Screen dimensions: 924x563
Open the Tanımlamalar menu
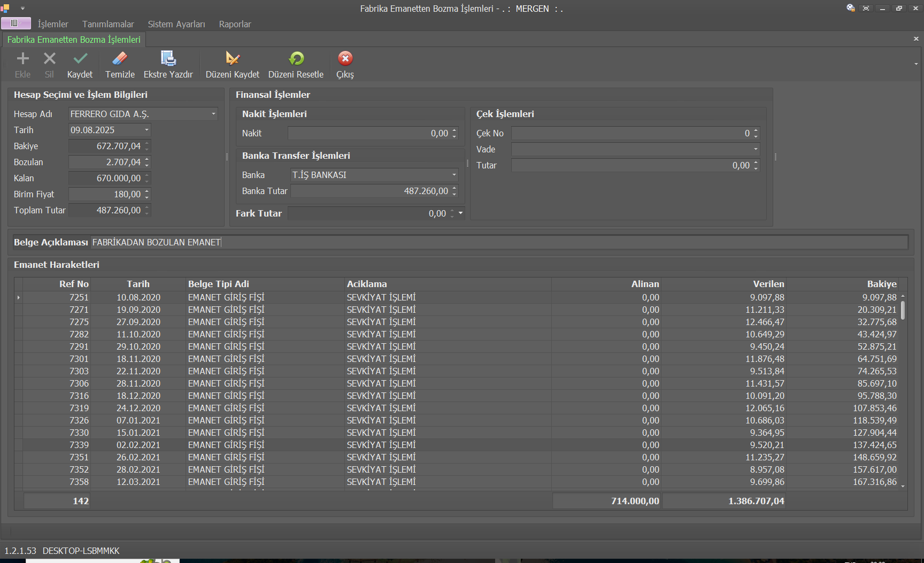click(x=108, y=24)
